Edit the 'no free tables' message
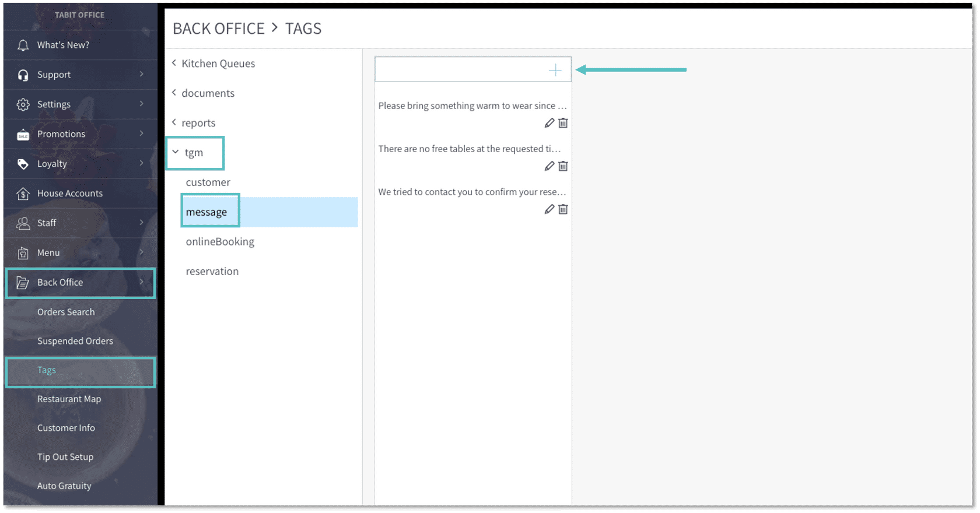The width and height of the screenshot is (980, 513). (549, 166)
